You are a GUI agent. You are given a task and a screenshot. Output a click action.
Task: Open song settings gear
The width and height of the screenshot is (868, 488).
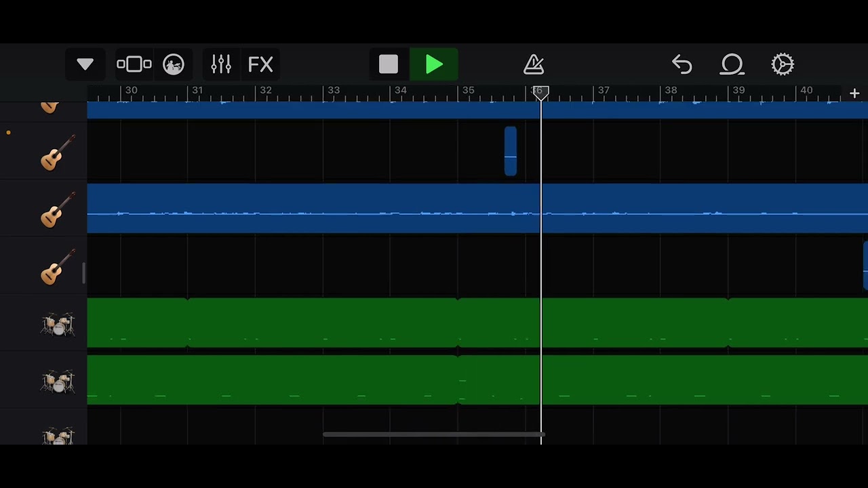pyautogui.click(x=783, y=64)
